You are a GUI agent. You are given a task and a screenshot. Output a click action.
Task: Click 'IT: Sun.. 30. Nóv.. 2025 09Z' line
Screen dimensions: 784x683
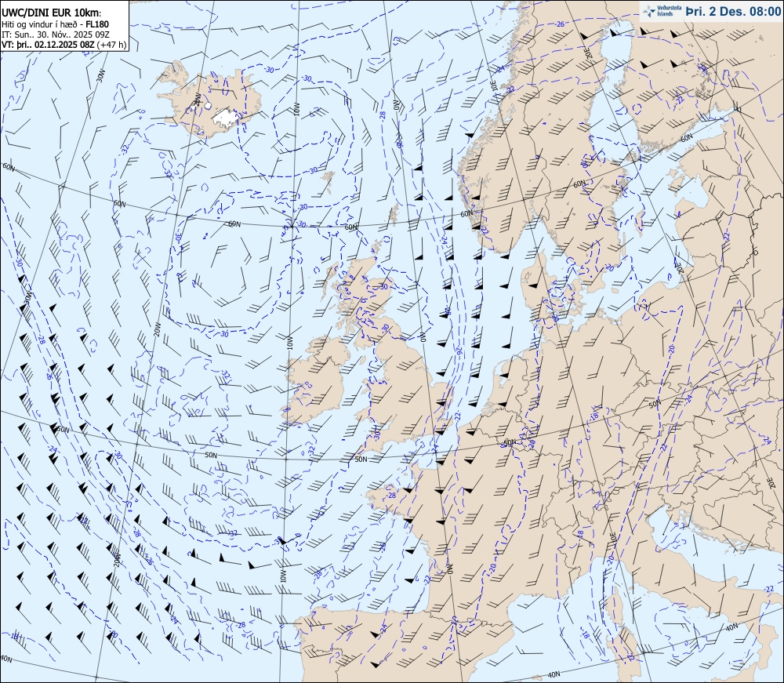click(x=56, y=35)
